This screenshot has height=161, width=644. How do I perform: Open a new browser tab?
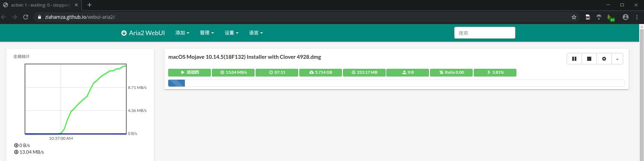click(89, 5)
